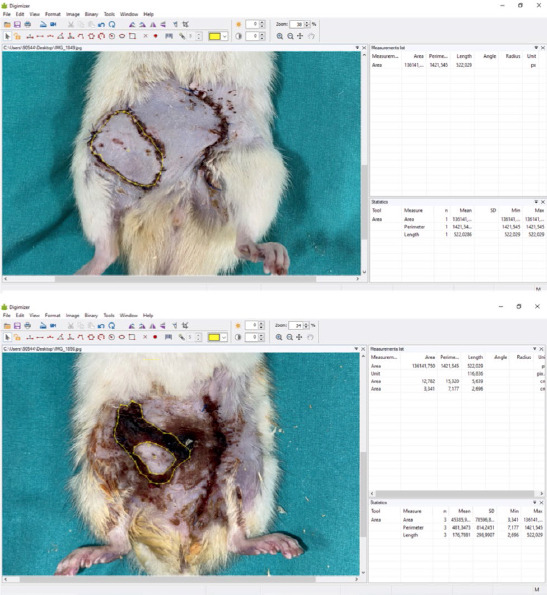Screen dimensions: 547x595
Task: Select the Rectangle tool in the upper Digimizer window
Action: (132, 36)
